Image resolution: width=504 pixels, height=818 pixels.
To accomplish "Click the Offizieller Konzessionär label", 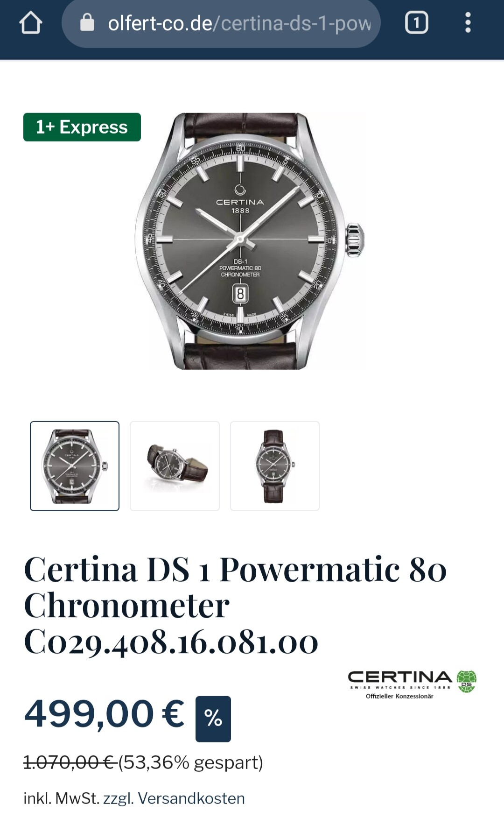I will [x=399, y=696].
